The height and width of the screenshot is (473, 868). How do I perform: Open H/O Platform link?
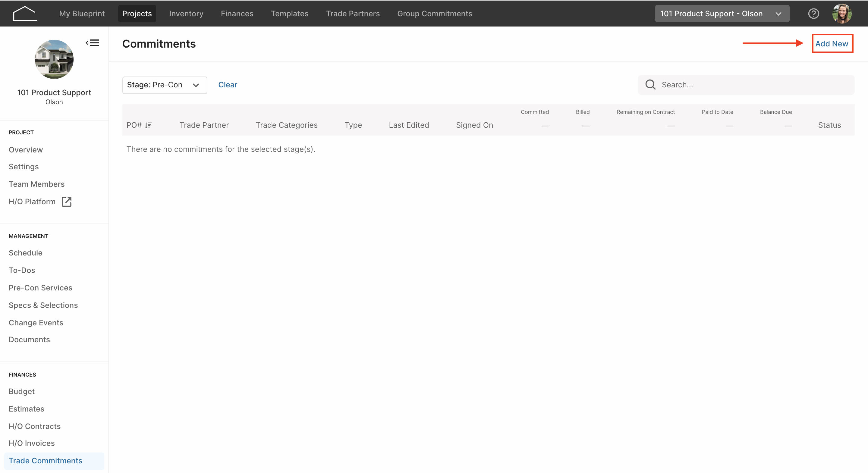pos(32,202)
